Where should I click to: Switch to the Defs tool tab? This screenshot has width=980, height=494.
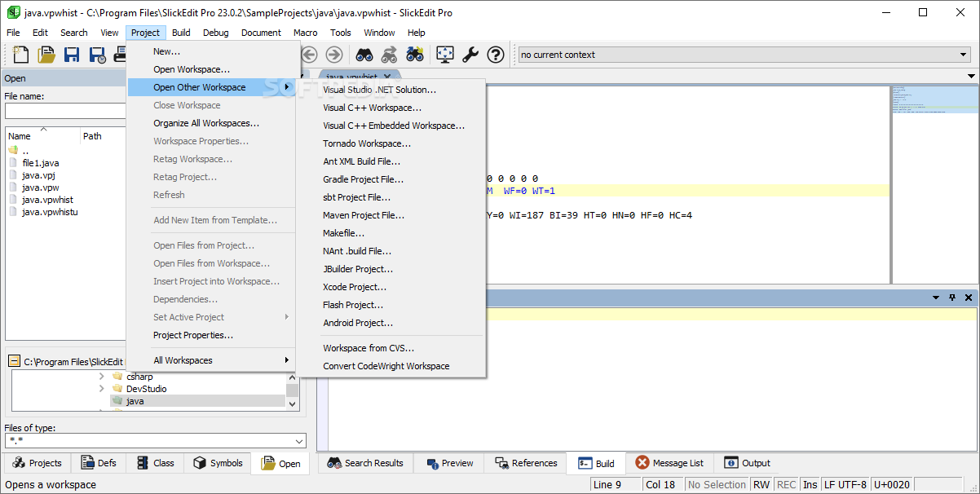coord(99,463)
